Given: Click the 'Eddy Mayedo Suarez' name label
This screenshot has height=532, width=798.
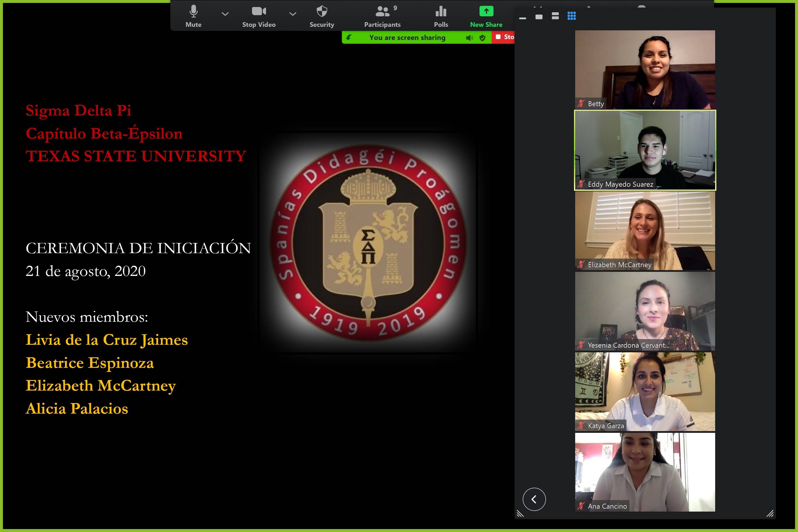Looking at the screenshot, I should pos(620,184).
